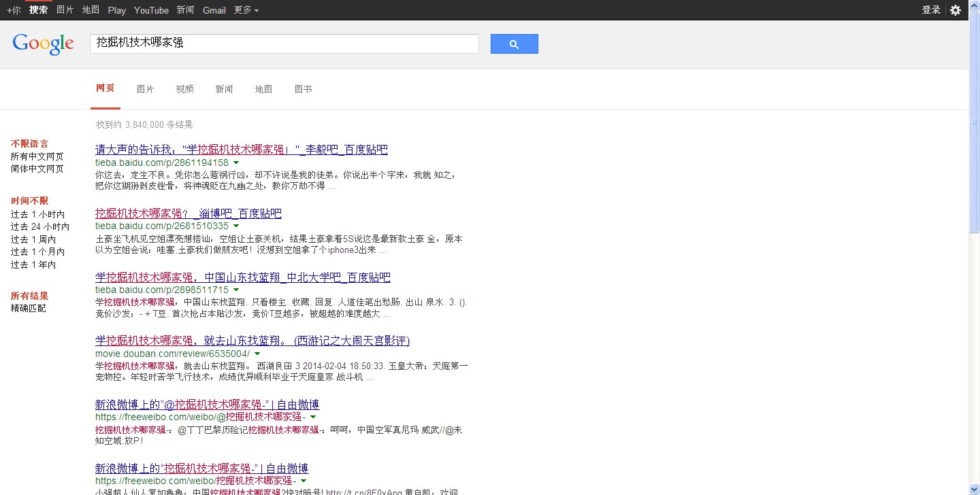Filter by 所有中文网页

(37, 156)
